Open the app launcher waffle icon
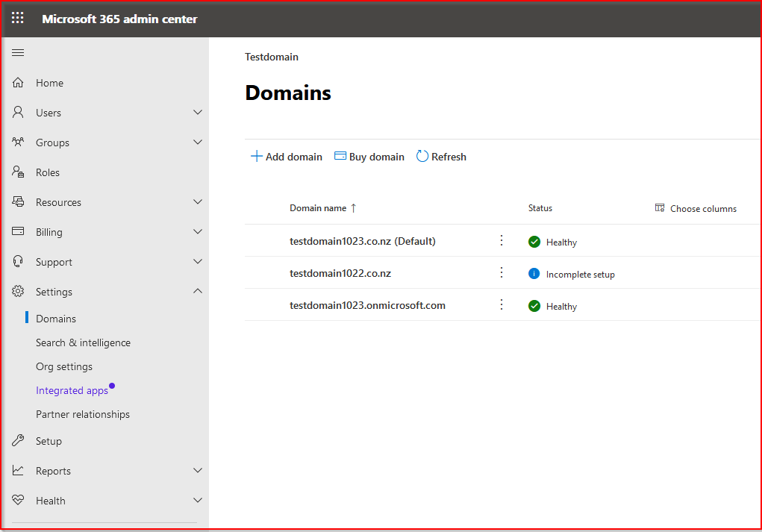This screenshot has height=532, width=762. click(x=18, y=19)
